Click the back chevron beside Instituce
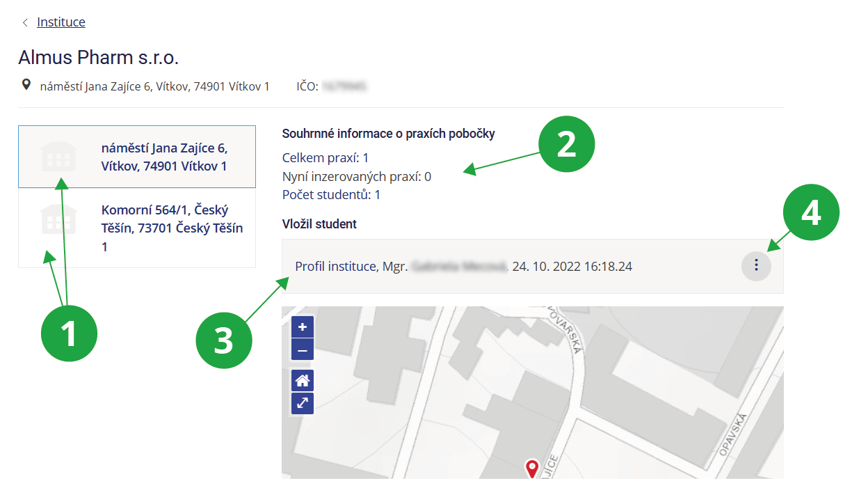 25,22
